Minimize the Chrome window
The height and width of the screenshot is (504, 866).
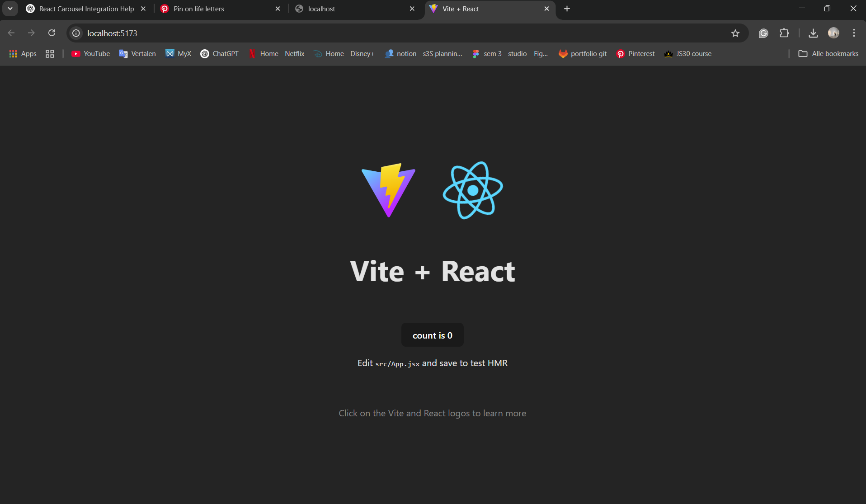tap(802, 9)
